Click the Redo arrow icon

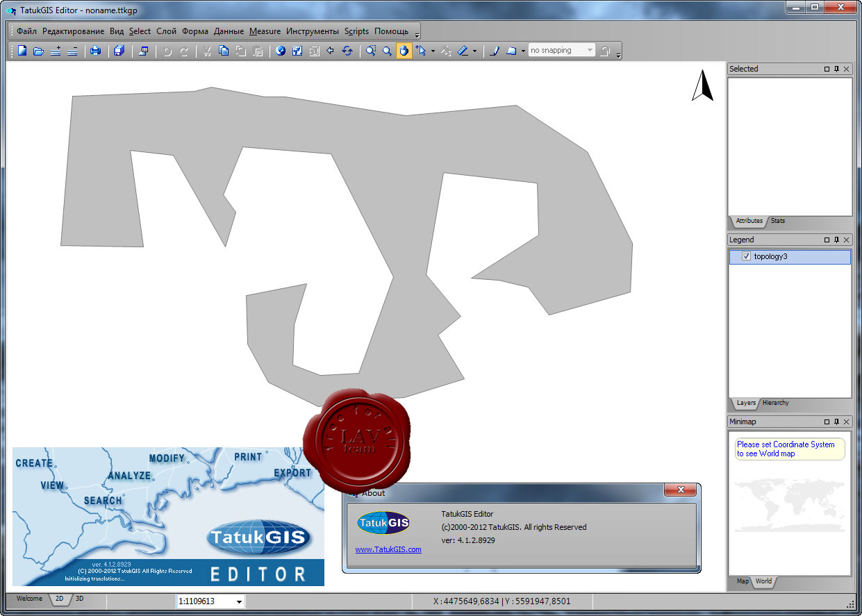click(x=184, y=51)
